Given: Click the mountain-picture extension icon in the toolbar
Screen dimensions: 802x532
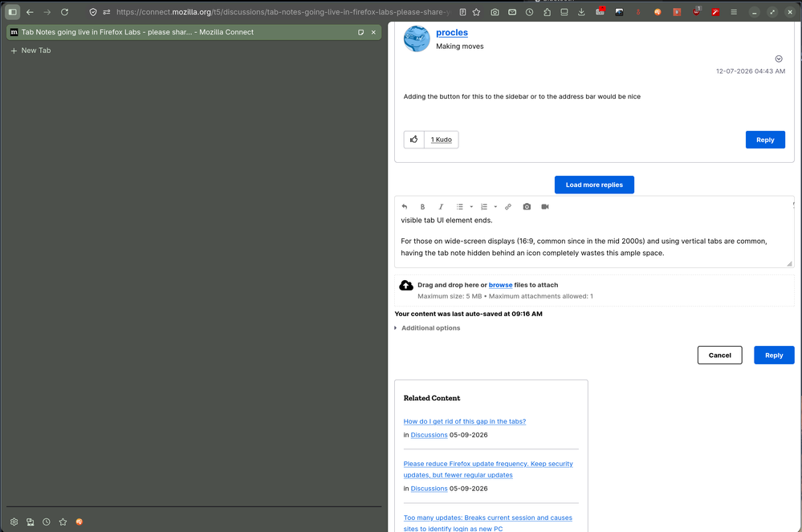Looking at the screenshot, I should pyautogui.click(x=619, y=12).
